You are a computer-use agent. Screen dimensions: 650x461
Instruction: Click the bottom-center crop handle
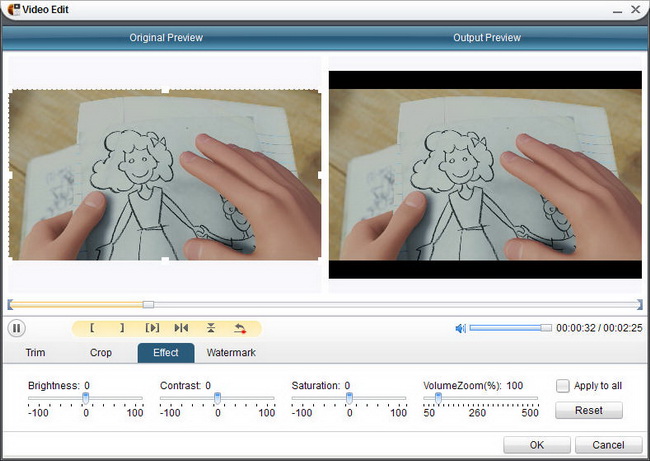[165, 260]
